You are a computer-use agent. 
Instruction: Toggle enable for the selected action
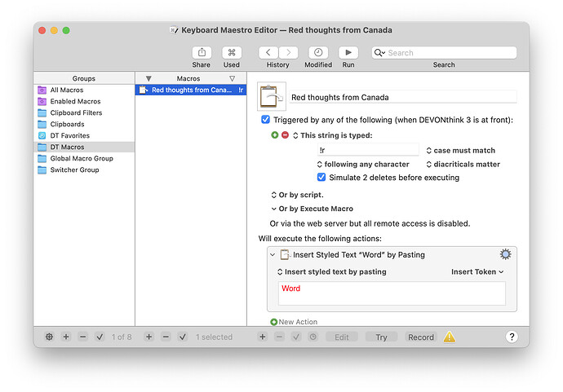pyautogui.click(x=296, y=337)
